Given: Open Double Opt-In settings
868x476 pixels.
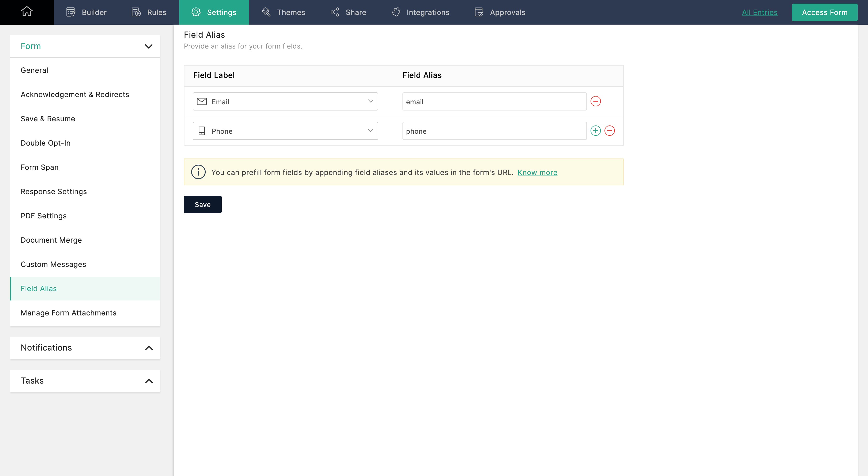Looking at the screenshot, I should point(85,143).
